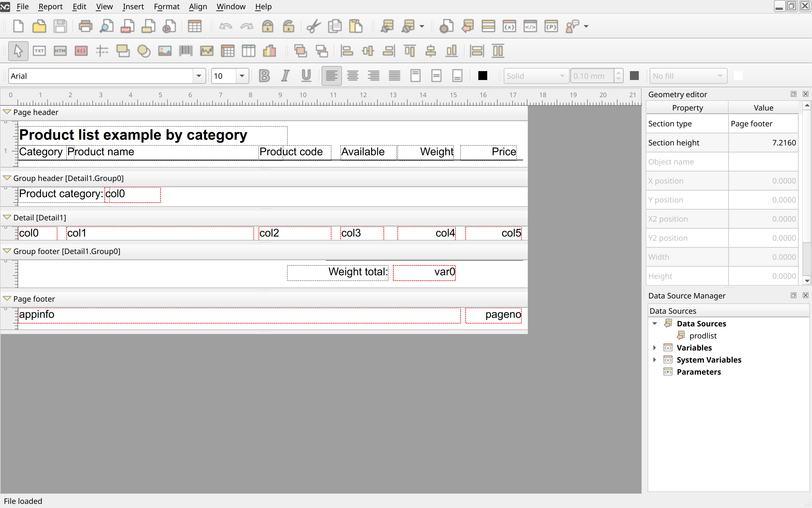Toggle center text alignment
This screenshot has height=508, width=812.
point(352,76)
